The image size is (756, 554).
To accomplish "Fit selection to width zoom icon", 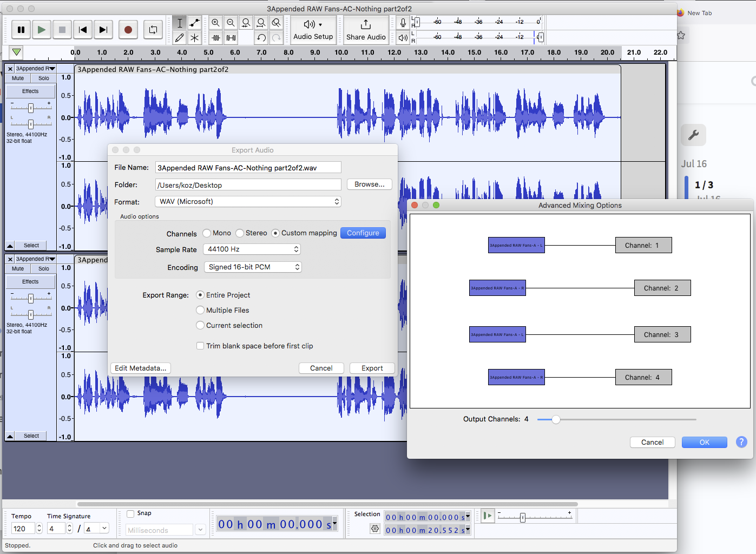I will pos(246,23).
